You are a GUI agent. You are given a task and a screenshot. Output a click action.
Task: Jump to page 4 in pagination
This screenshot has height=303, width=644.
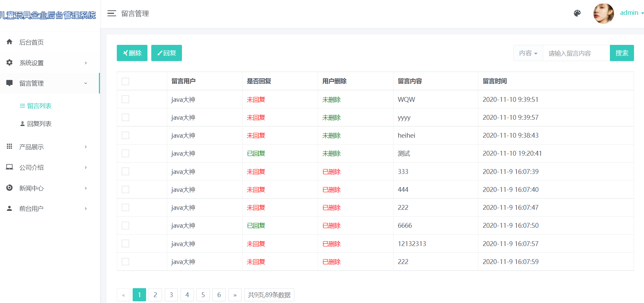coord(187,295)
